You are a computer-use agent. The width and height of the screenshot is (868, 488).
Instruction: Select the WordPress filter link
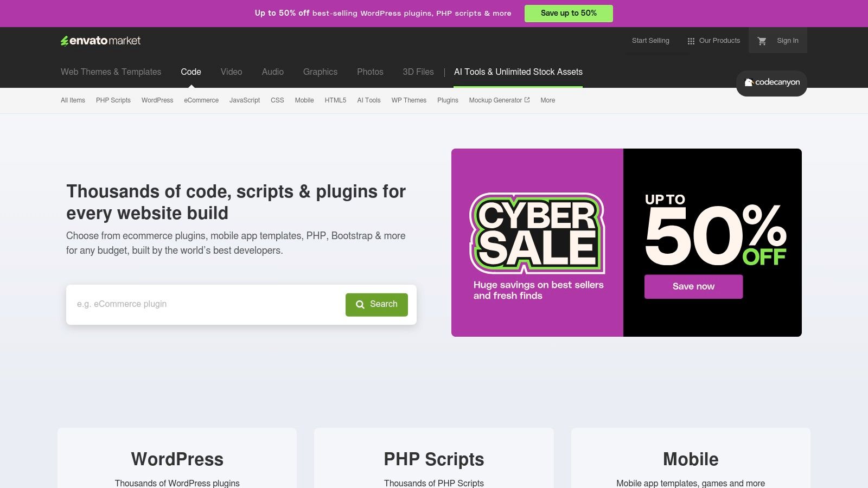157,100
